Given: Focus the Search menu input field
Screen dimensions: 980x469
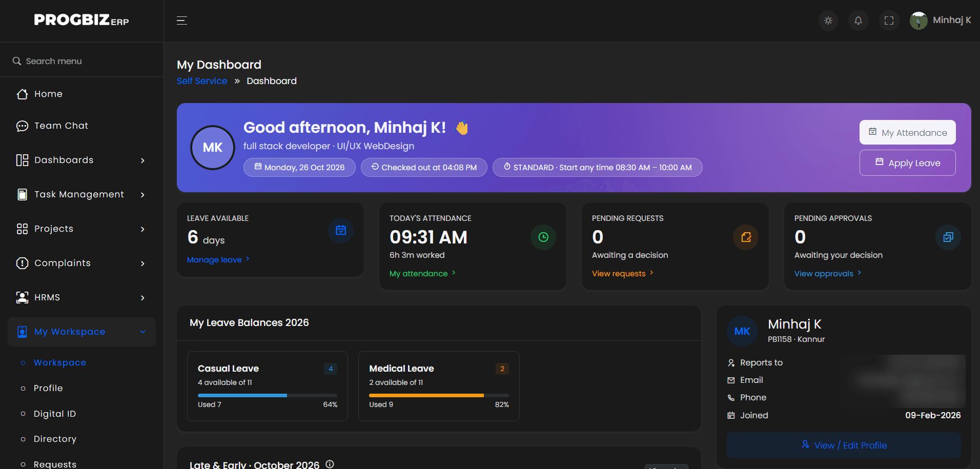Looking at the screenshot, I should pyautogui.click(x=82, y=61).
